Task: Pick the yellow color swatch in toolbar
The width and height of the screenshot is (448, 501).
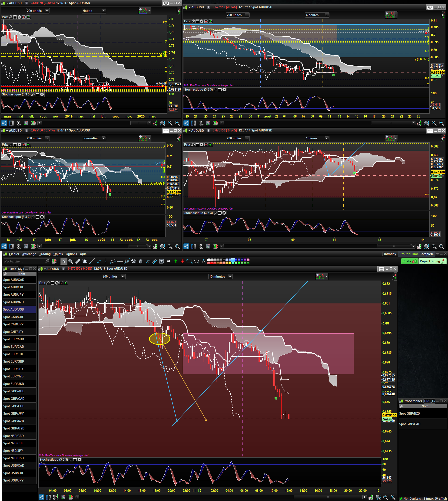Action: [x=230, y=263]
